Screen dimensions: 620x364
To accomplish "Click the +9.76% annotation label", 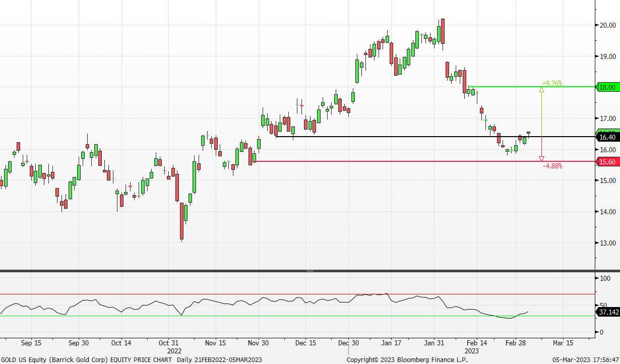I will 552,83.
